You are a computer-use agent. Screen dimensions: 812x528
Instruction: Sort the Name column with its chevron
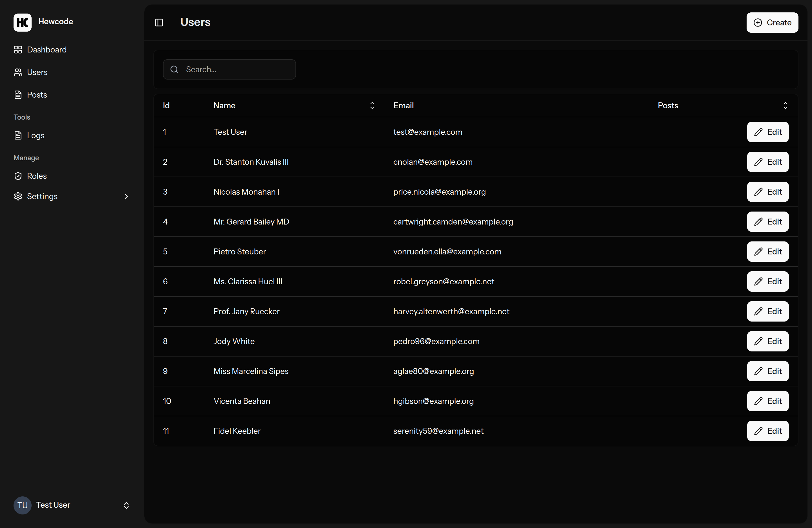[372, 105]
